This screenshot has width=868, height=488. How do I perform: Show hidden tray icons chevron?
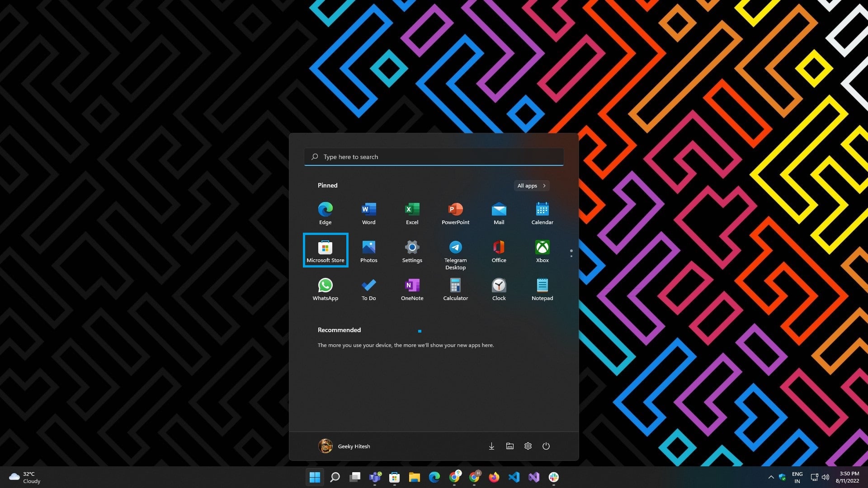(771, 477)
